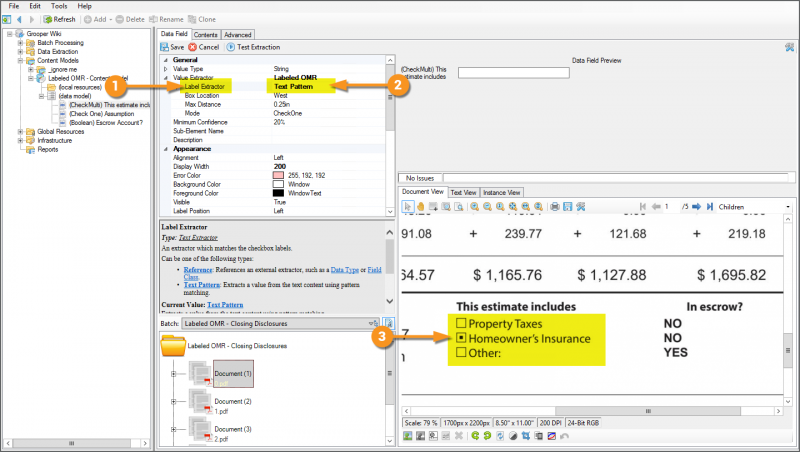The width and height of the screenshot is (800, 452).
Task: Toggle the Homeowner's Insurance checkbox
Action: point(461,339)
